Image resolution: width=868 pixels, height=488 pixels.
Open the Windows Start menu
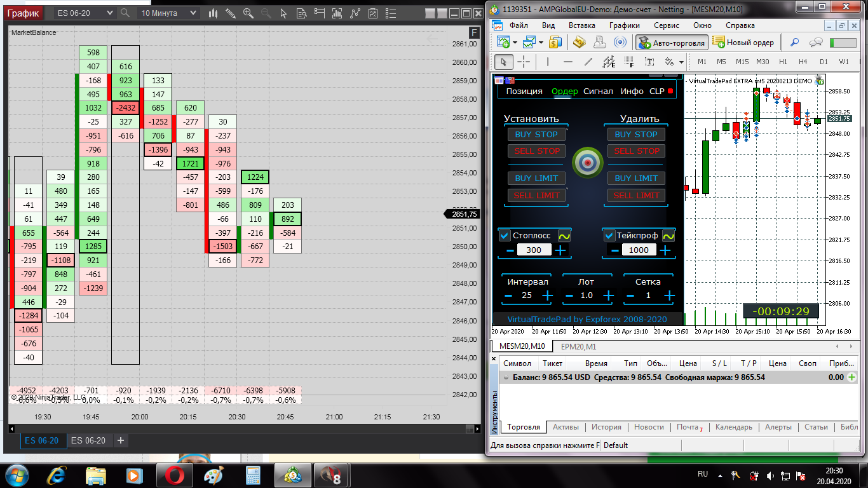click(x=17, y=475)
